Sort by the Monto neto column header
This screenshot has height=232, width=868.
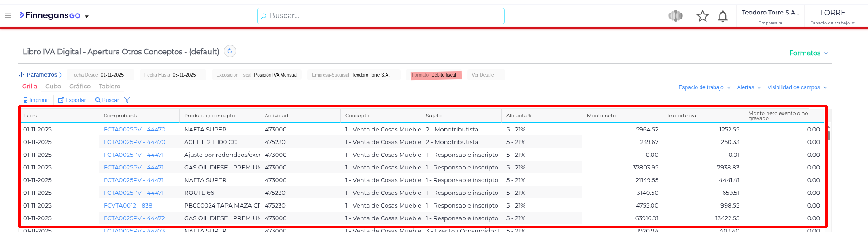(x=601, y=116)
